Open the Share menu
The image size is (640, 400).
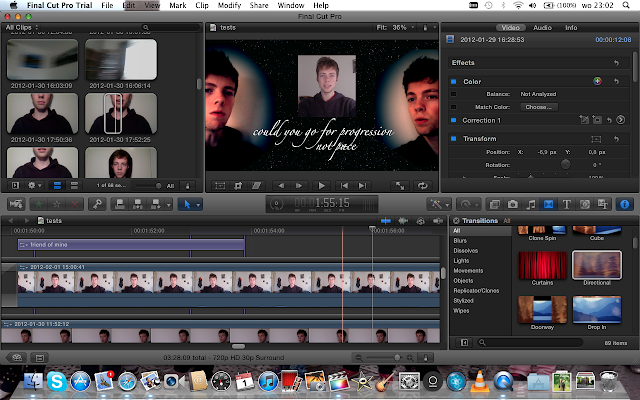259,5
